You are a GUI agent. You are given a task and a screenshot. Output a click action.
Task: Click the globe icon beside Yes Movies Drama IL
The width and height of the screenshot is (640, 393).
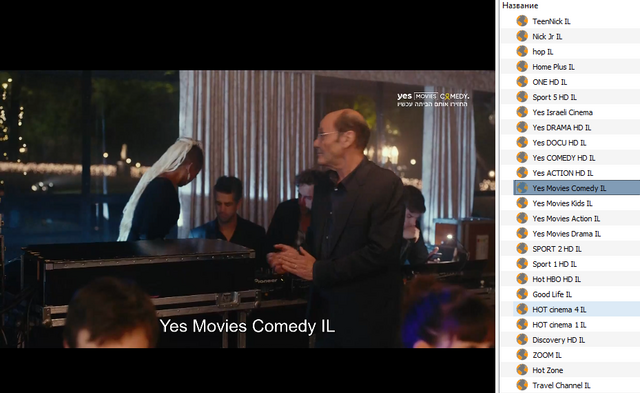tap(522, 233)
